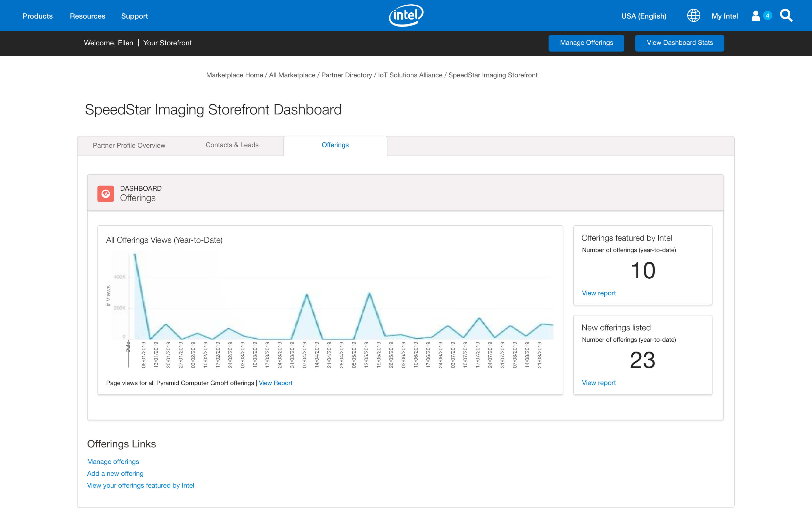Click the SpeedStar Imaging Storefront Dashboard heading
This screenshot has height=508, width=812.
click(213, 110)
